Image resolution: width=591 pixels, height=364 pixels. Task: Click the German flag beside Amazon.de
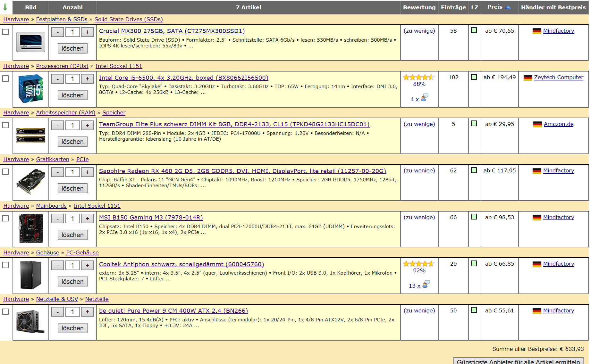[x=537, y=124]
